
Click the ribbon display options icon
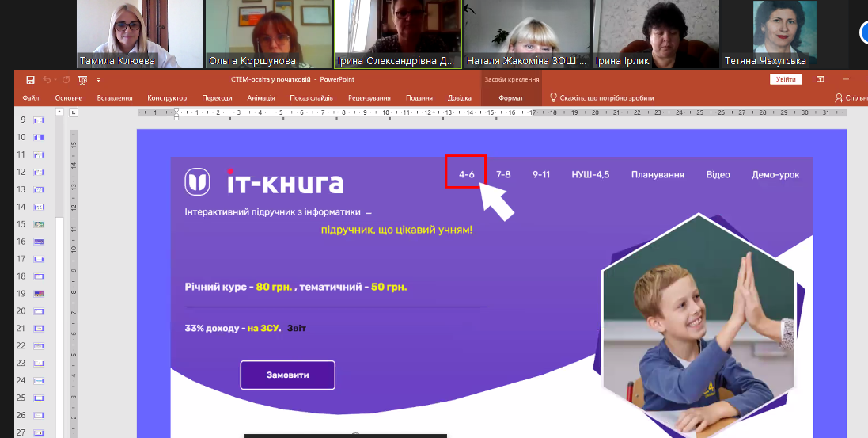(x=821, y=79)
